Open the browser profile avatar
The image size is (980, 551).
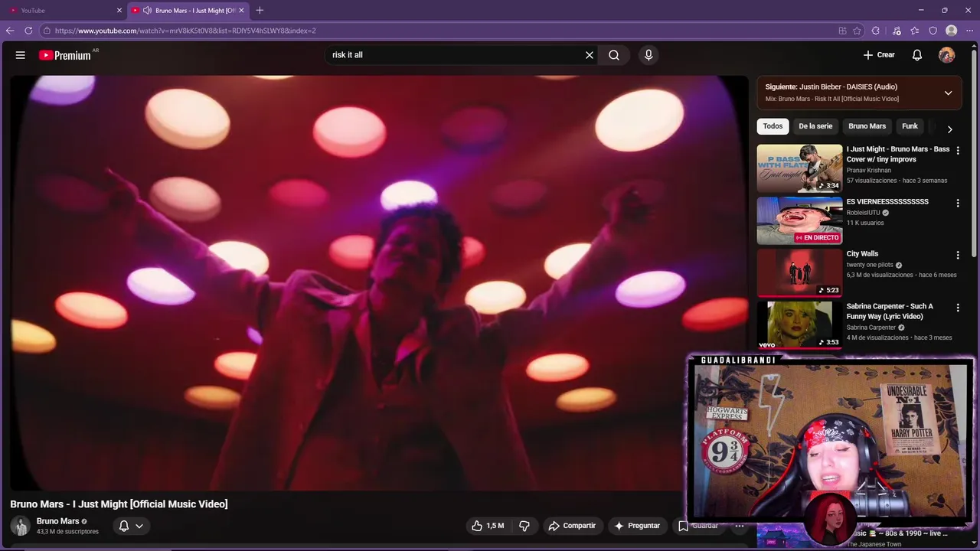click(x=952, y=31)
